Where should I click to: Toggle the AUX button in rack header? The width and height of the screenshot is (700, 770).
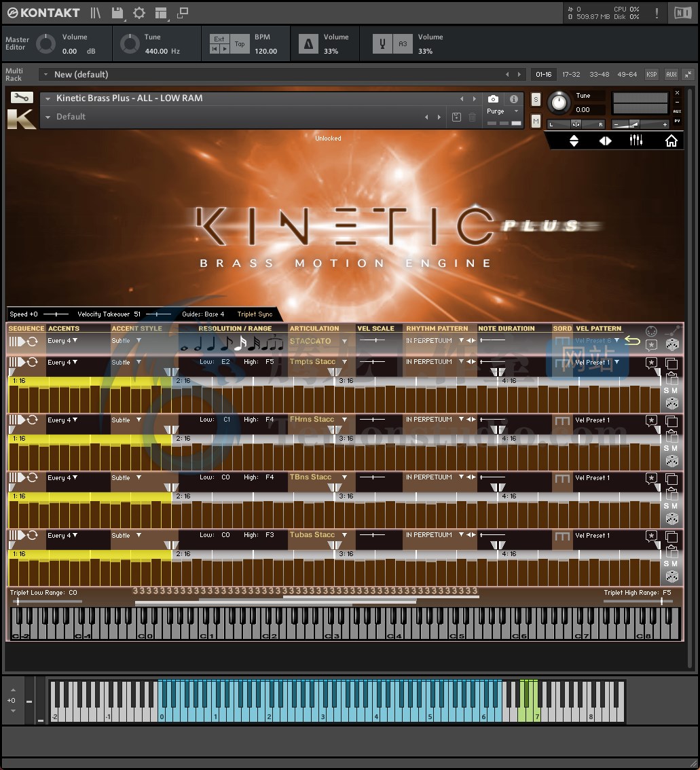[671, 75]
